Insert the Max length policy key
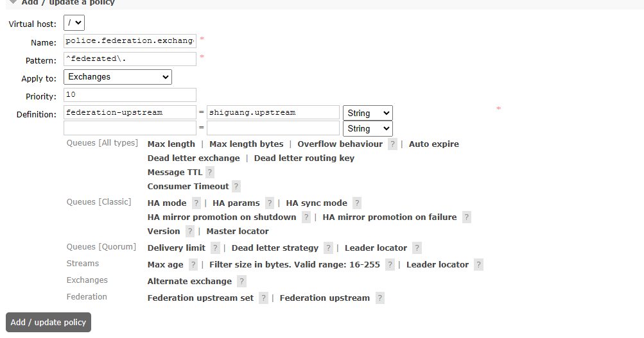The image size is (644, 338). coord(171,144)
